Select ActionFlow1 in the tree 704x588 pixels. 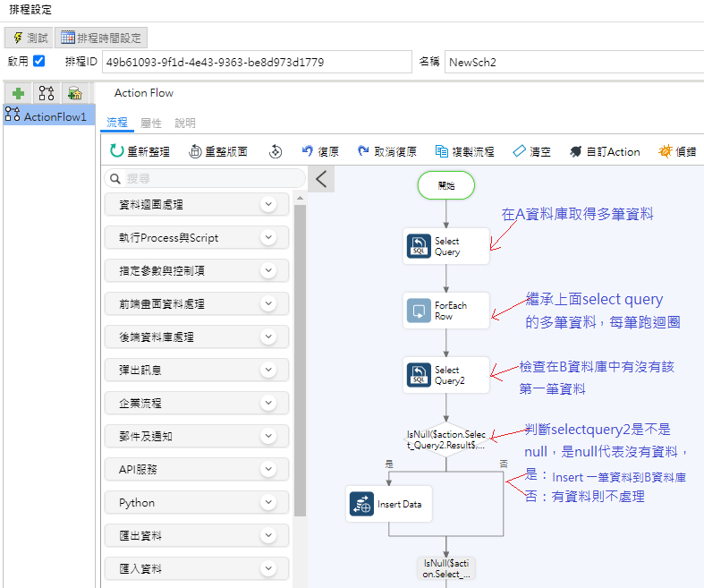point(49,115)
